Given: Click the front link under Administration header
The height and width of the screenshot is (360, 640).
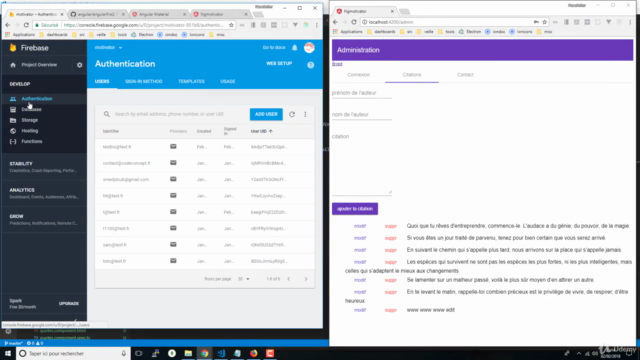Looking at the screenshot, I should point(337,64).
